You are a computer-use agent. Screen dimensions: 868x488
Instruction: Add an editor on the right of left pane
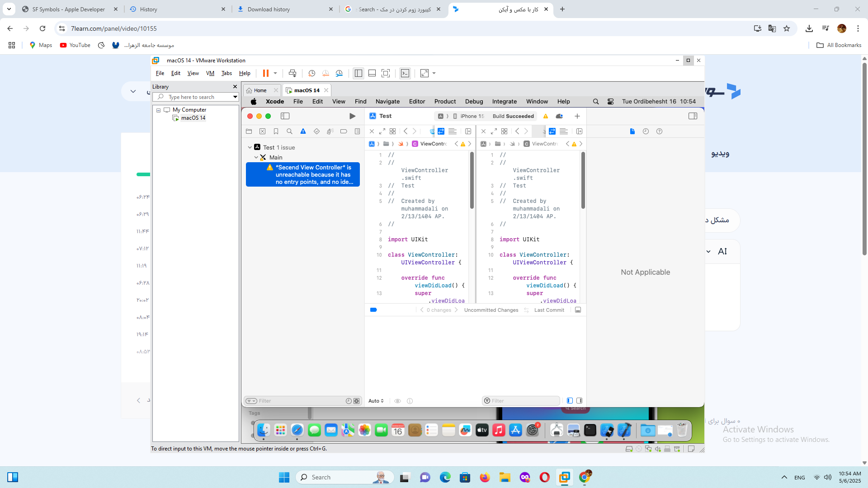468,131
